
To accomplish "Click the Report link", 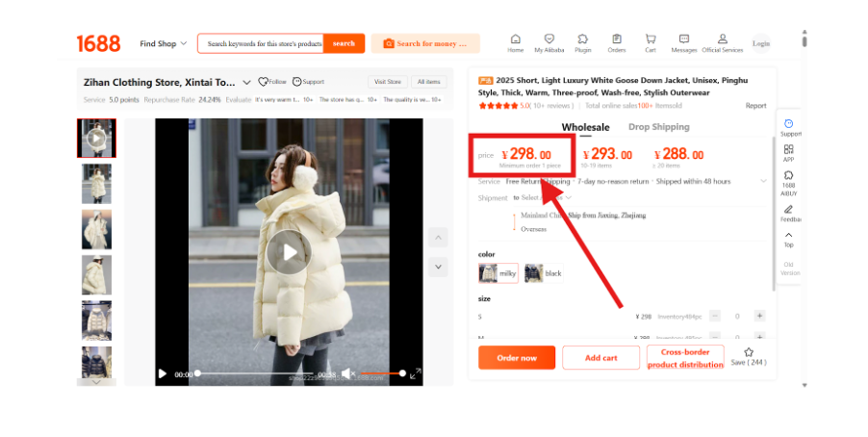I will 755,106.
